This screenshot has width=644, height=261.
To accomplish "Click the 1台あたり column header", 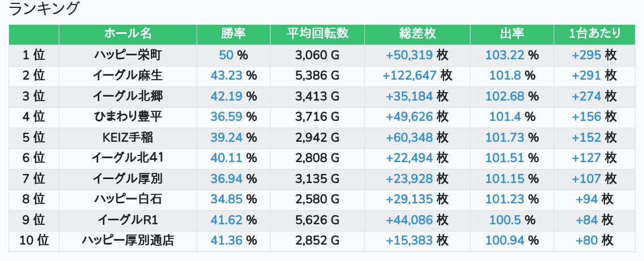I will point(595,34).
